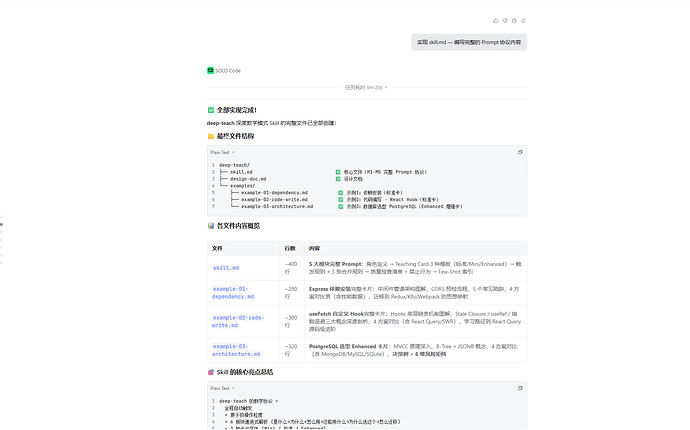Viewport: 690px width, 430px height.
Task: Click the user prompt message bubble
Action: [x=469, y=42]
